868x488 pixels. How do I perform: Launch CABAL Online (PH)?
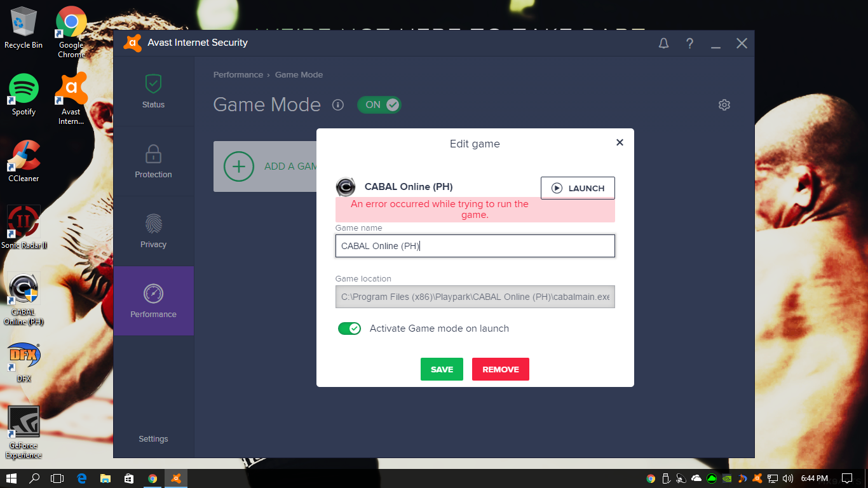click(x=578, y=188)
